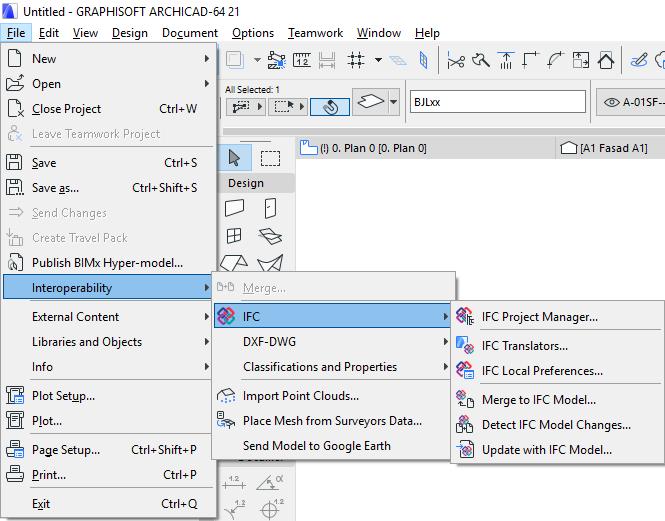Click the BJLxx ID input field
Screen dimensions: 665x521
pos(497,102)
